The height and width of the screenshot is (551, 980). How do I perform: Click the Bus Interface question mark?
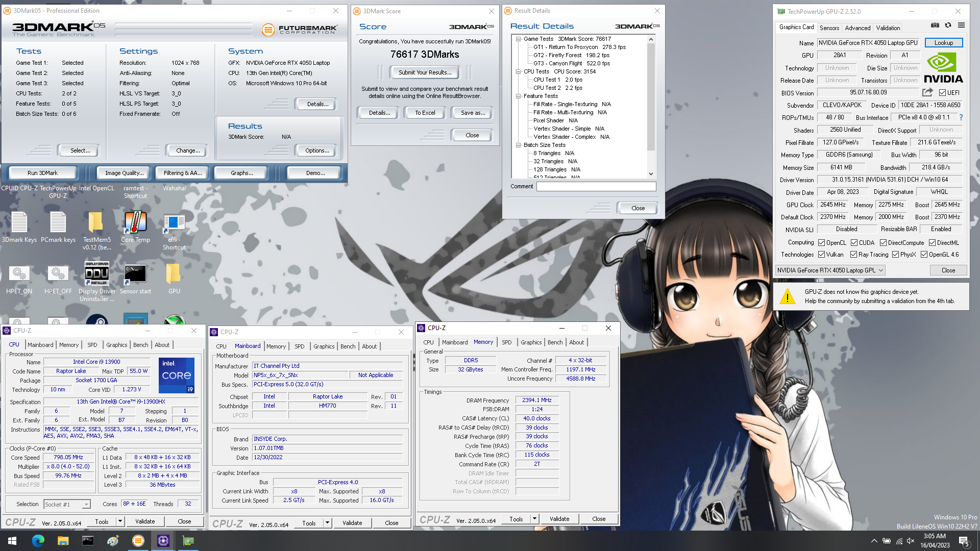click(x=961, y=117)
